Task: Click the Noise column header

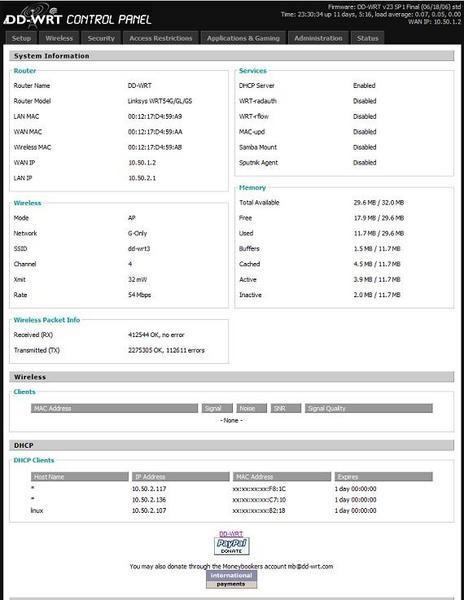Action: (252, 408)
